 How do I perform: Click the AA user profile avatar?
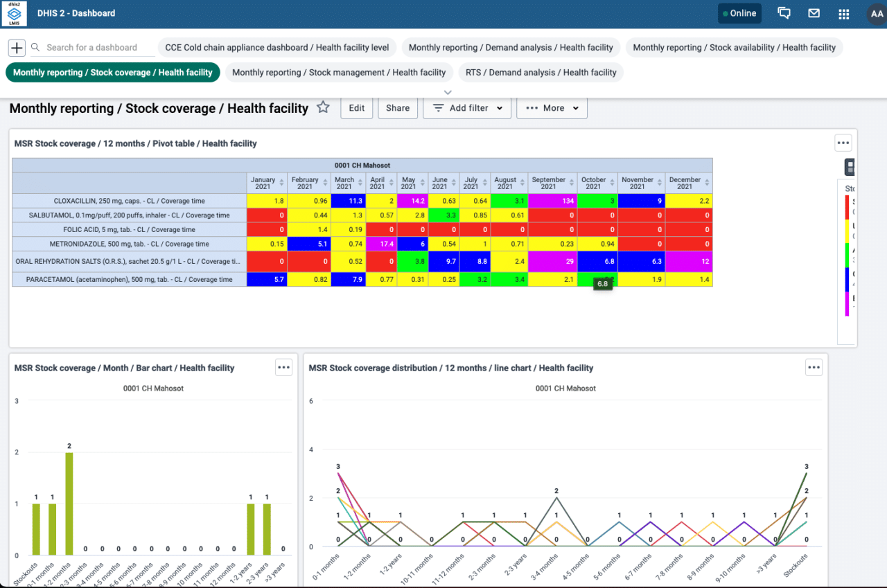pyautogui.click(x=875, y=13)
